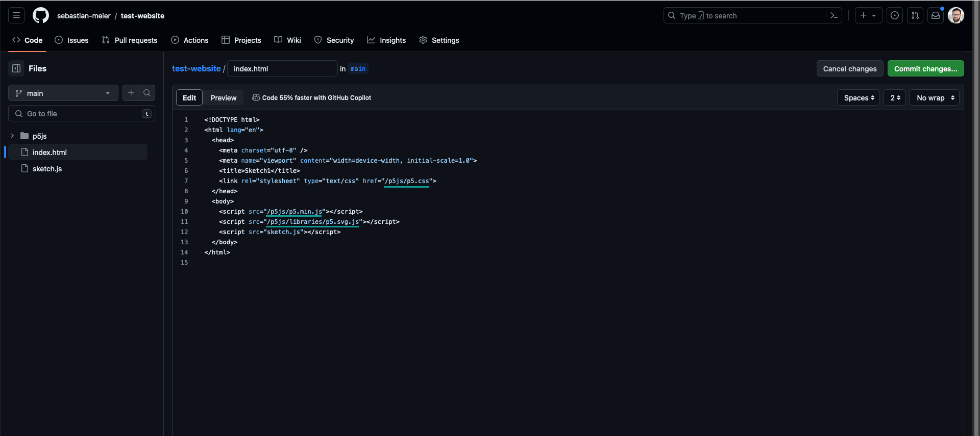Click the closing </html> tag line

pyautogui.click(x=217, y=252)
